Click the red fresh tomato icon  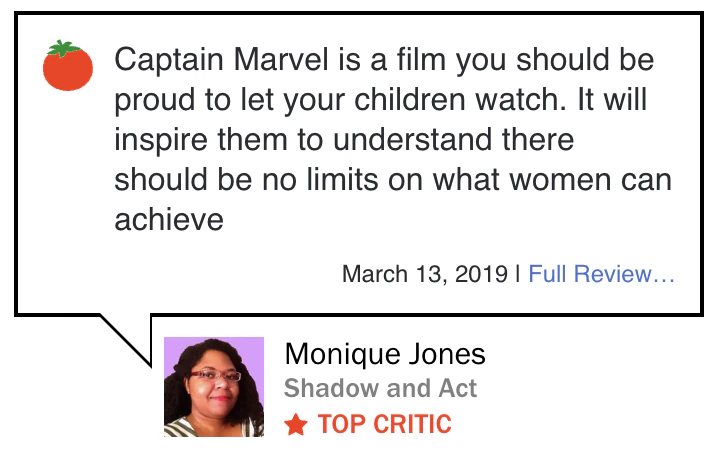coord(68,66)
